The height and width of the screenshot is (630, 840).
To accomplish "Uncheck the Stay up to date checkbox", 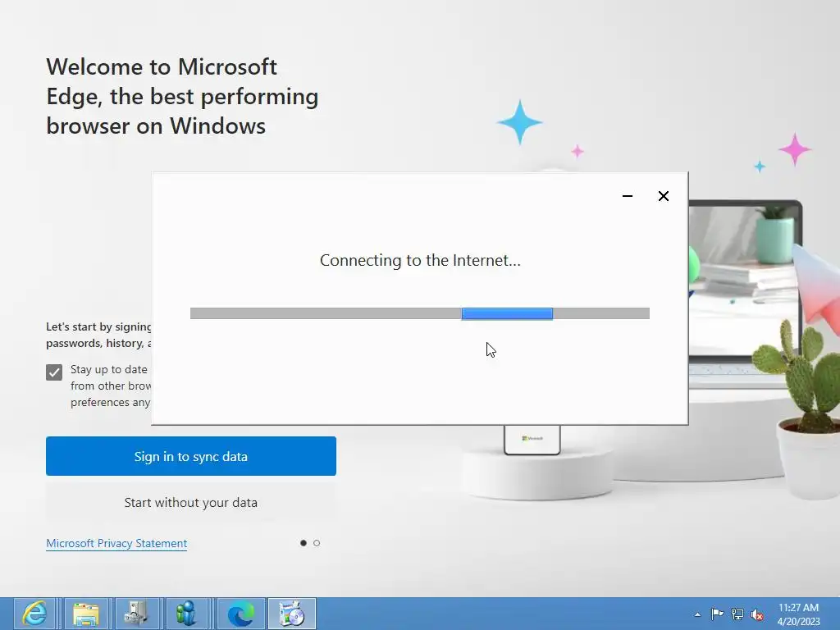I will pyautogui.click(x=54, y=372).
